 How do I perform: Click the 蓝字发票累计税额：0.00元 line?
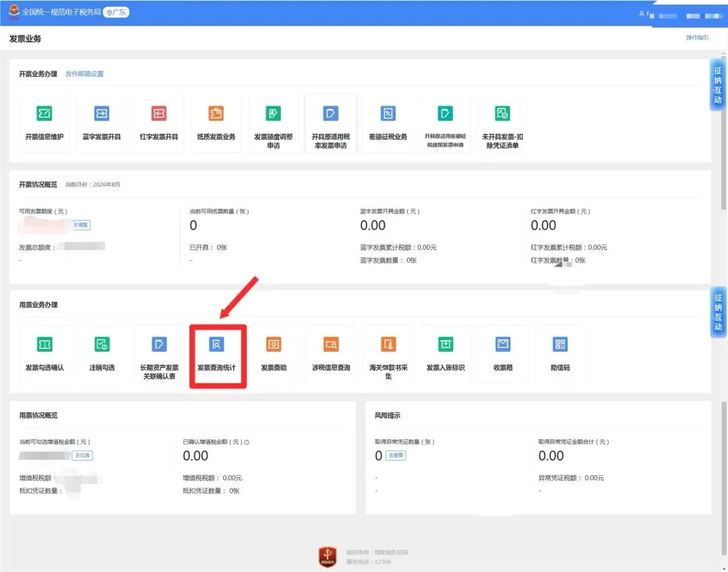(x=398, y=248)
